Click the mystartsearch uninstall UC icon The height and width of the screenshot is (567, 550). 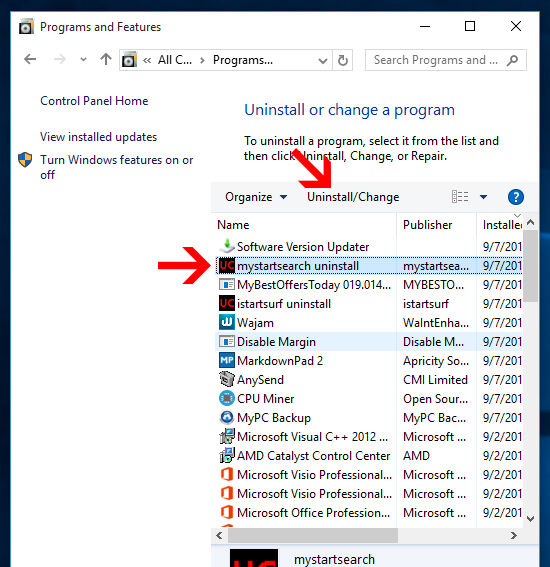(x=227, y=266)
